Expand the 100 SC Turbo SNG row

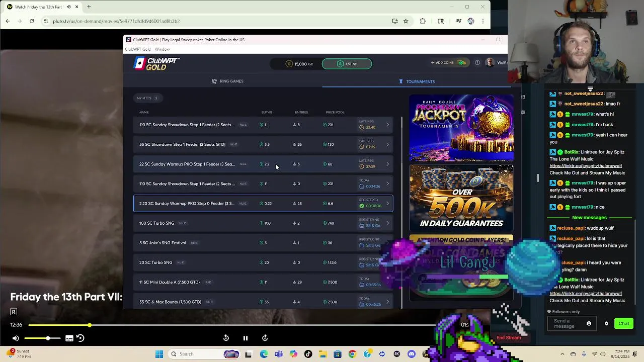(387, 223)
